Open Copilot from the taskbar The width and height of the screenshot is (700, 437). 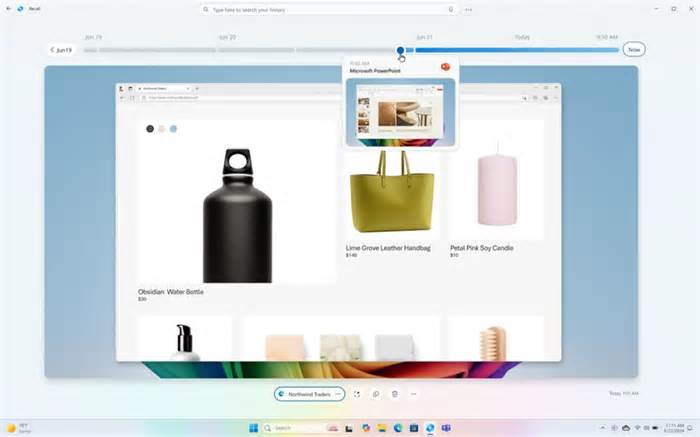[x=366, y=428]
